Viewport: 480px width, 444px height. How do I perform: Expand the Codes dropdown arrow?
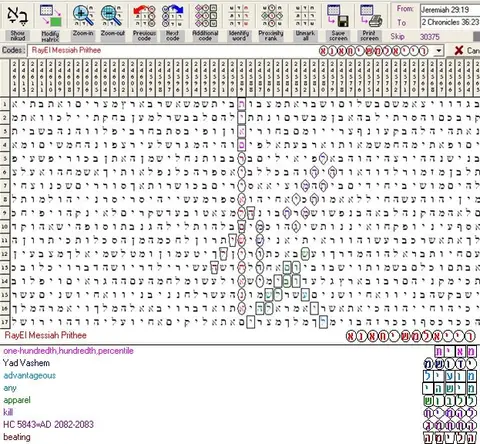[439, 51]
